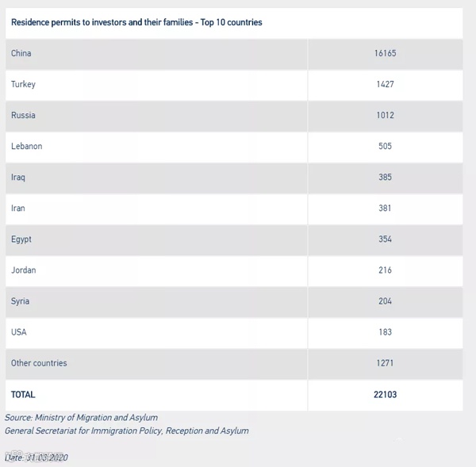
Task: Click the number 1427 in the table
Action: tap(385, 84)
